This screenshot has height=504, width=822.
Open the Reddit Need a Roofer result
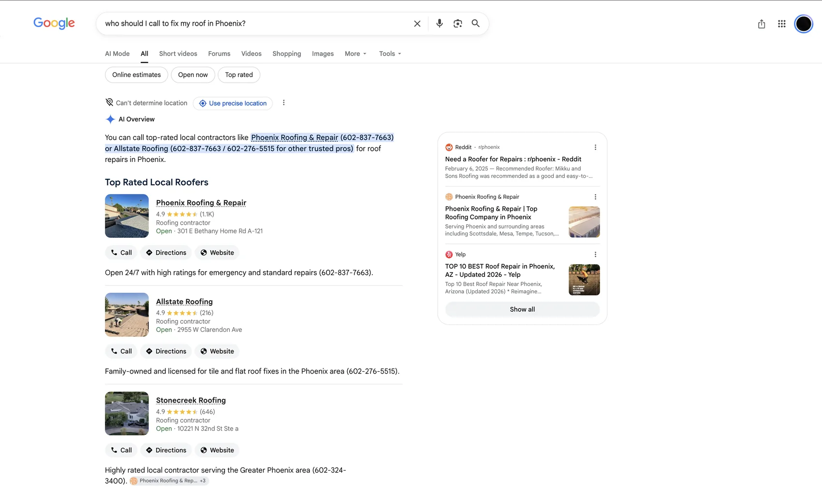click(513, 159)
